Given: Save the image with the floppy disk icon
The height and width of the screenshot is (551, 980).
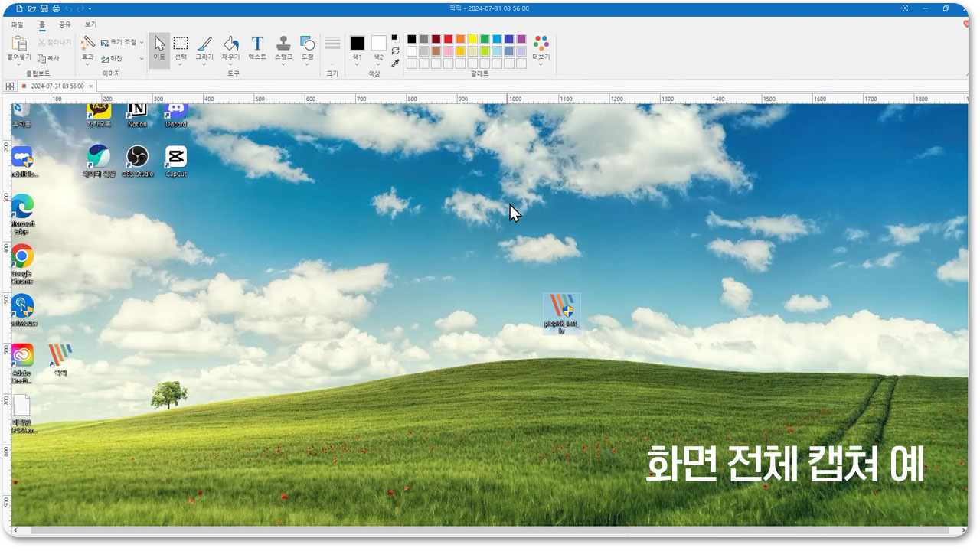Looking at the screenshot, I should 44,8.
